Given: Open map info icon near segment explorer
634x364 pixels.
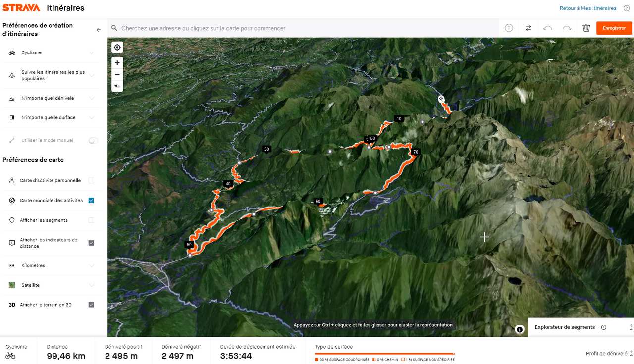Looking at the screenshot, I should [x=520, y=329].
